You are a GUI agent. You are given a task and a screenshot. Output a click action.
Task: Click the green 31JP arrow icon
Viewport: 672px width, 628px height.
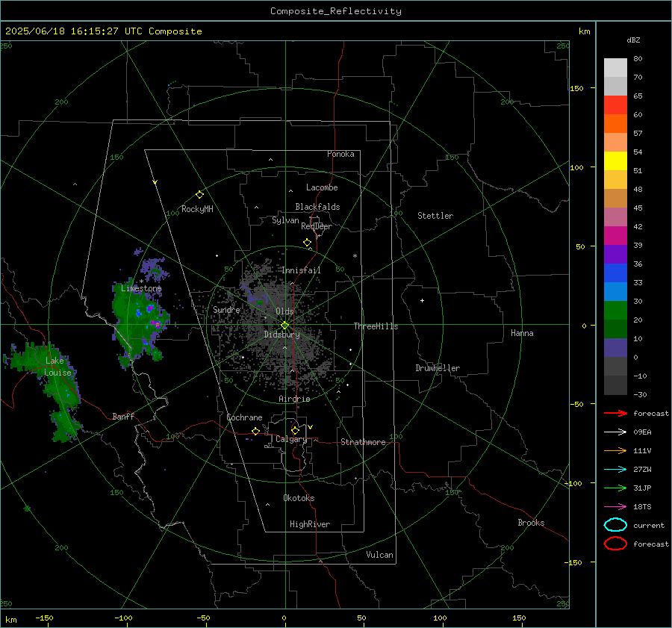tap(615, 488)
